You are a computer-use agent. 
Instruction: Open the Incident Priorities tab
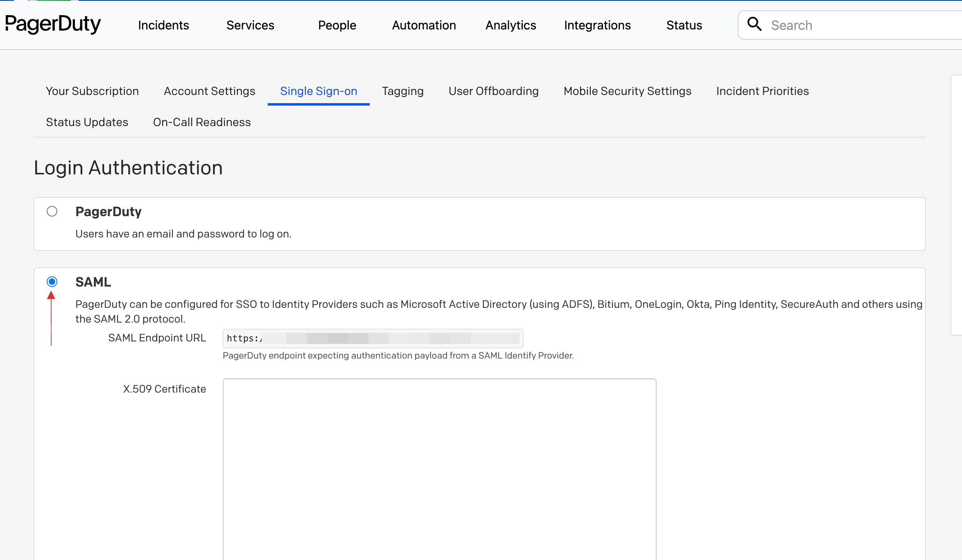(762, 91)
